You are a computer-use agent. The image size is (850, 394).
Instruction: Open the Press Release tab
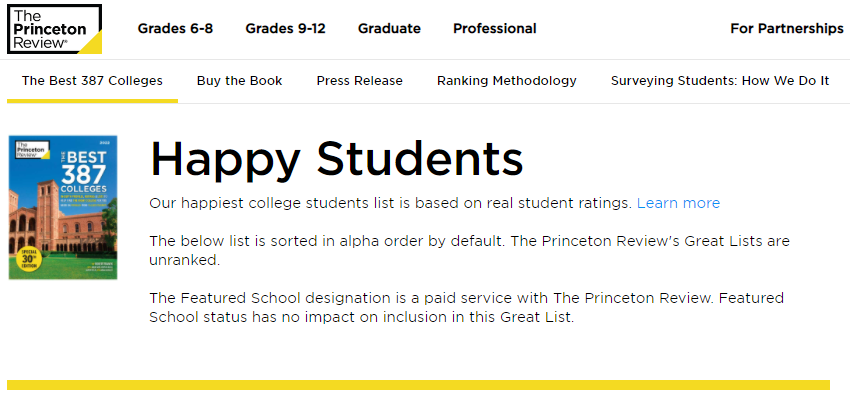(x=360, y=81)
